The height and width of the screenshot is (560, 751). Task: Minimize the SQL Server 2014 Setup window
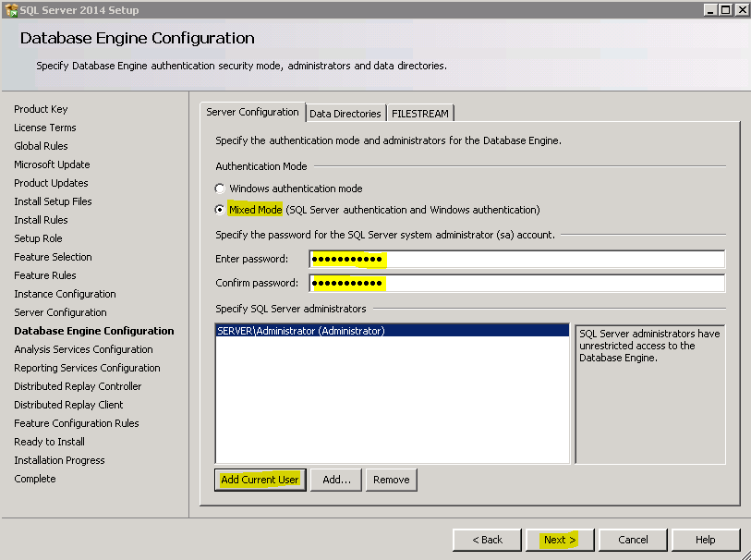tap(710, 9)
